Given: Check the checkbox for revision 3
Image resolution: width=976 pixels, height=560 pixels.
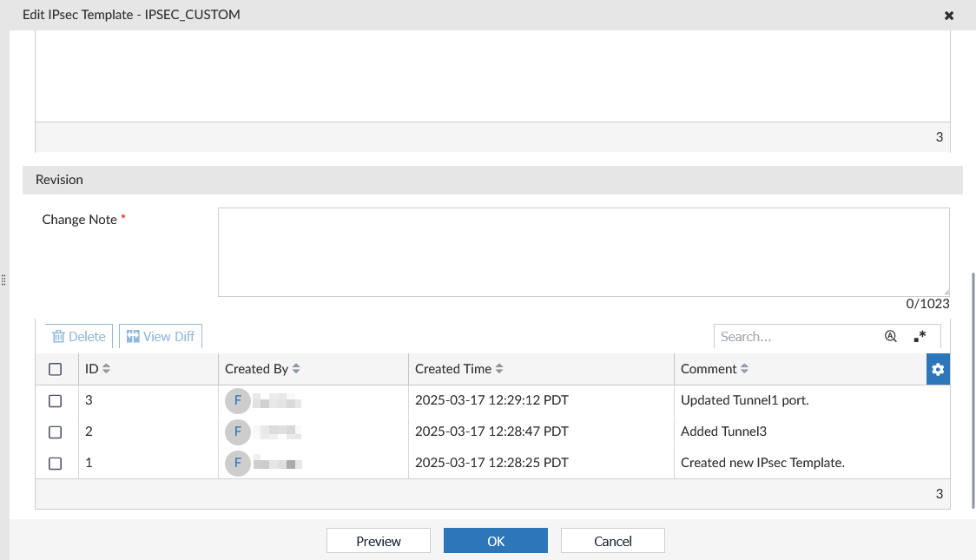Looking at the screenshot, I should pos(56,400).
